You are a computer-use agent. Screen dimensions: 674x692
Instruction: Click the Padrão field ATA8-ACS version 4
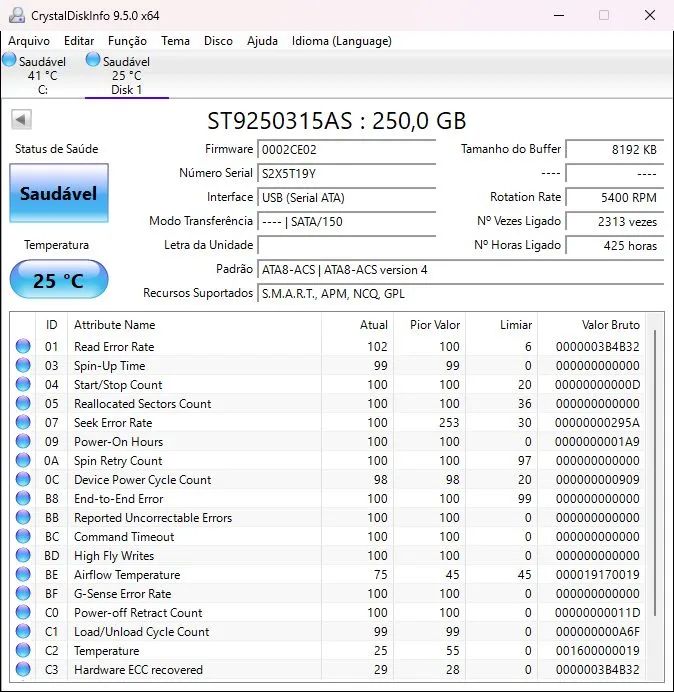coord(460,269)
